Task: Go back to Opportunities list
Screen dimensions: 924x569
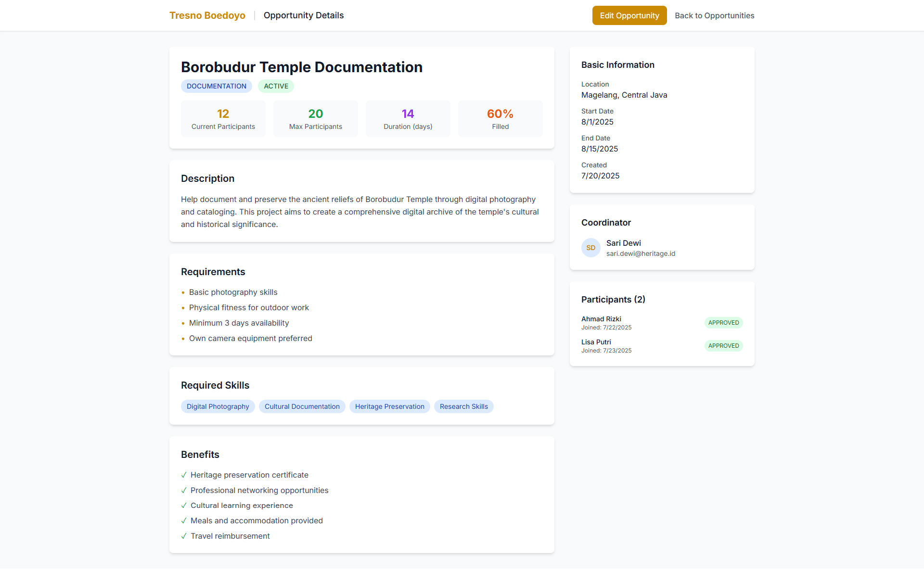Action: pos(714,15)
